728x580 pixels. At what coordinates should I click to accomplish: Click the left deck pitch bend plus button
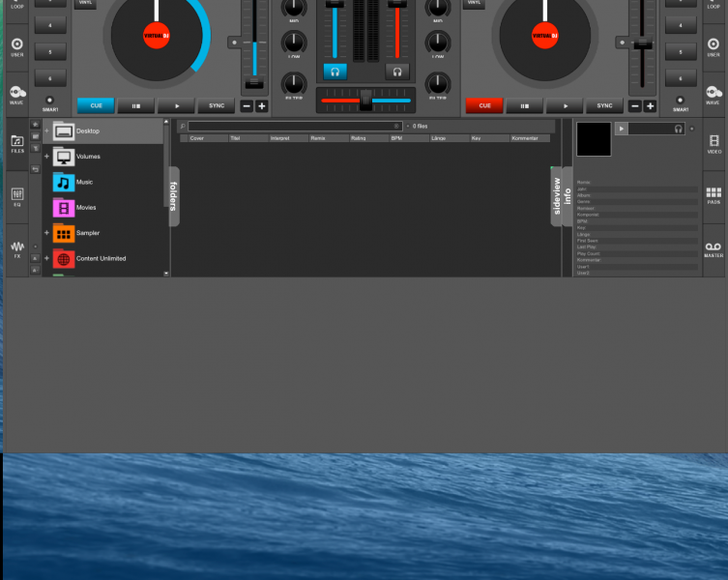point(262,106)
